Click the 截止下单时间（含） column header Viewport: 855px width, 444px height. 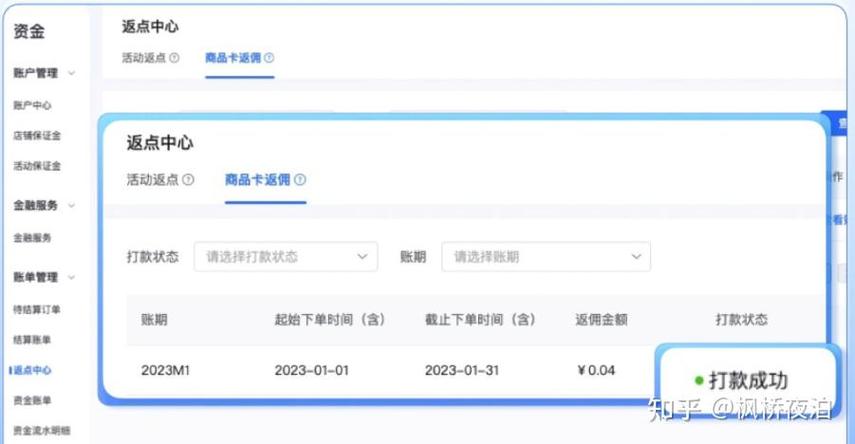[480, 320]
